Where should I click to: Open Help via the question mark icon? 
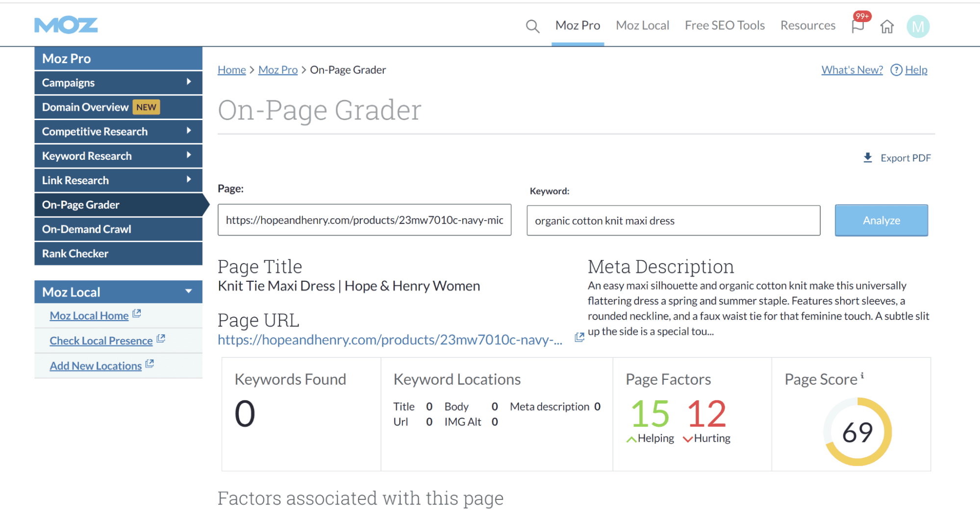[896, 70]
